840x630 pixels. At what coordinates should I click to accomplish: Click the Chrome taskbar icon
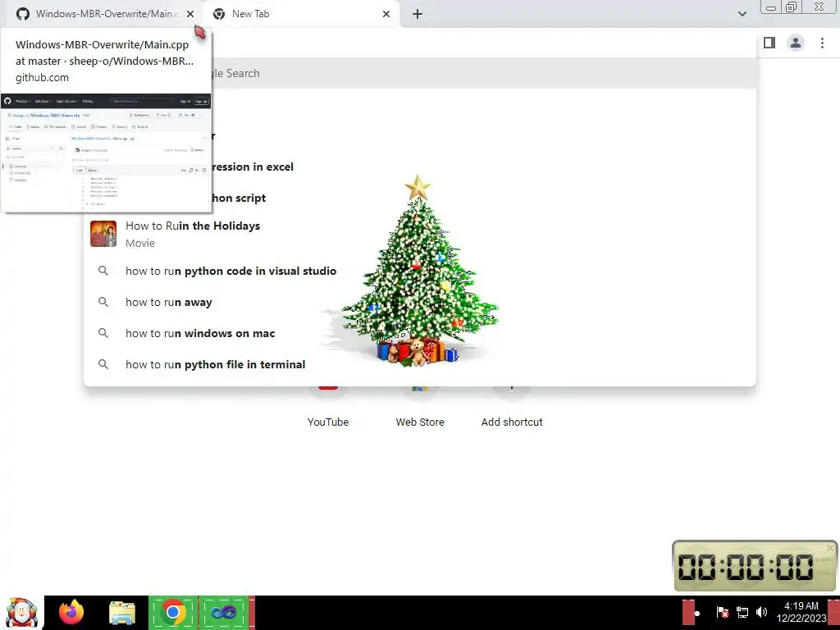tap(173, 612)
